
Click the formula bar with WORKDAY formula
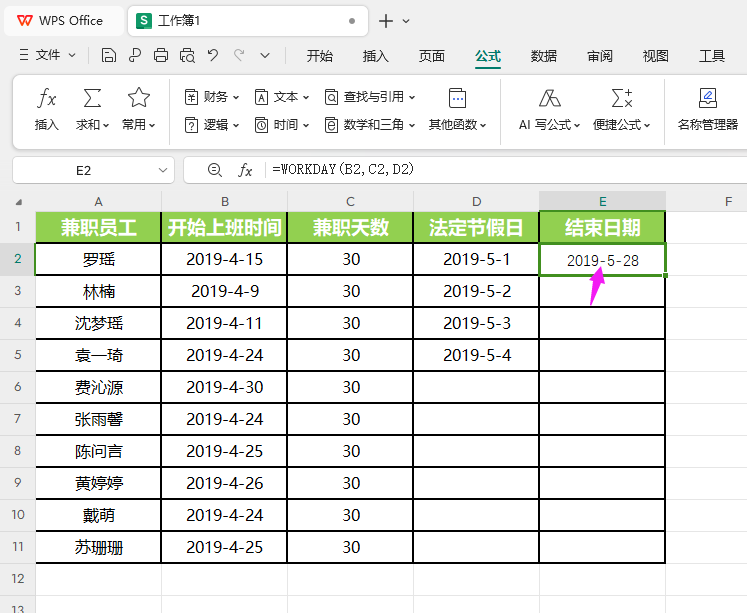[507, 170]
